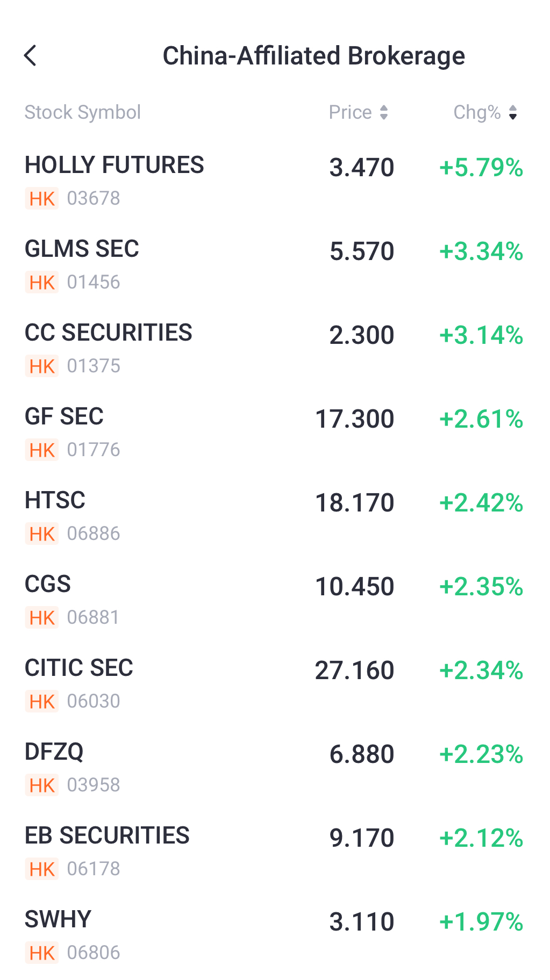Tap SWHY stock code 06806
Viewport: 550px width, 980px height.
(x=94, y=953)
